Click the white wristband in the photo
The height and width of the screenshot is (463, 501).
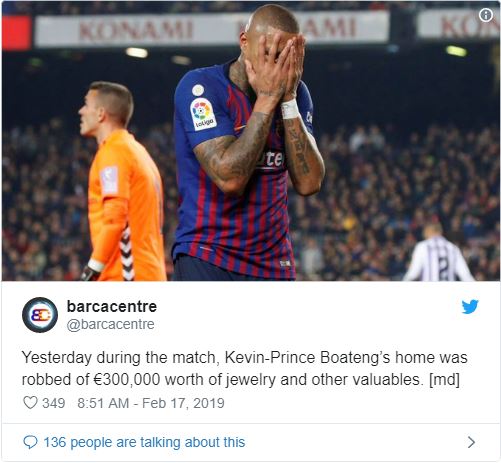click(x=290, y=109)
